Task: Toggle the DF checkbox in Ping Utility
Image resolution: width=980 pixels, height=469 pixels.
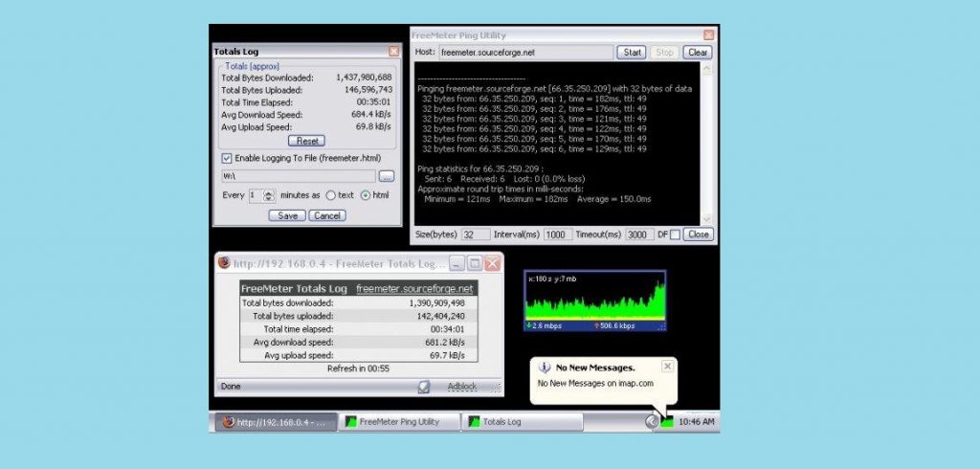Action: (x=675, y=234)
